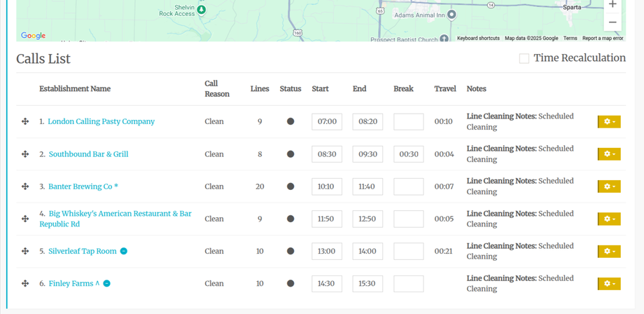Viewport: 644px width, 314px height.
Task: Open gear dropdown for London Calling Pasty Company
Action: click(x=609, y=122)
